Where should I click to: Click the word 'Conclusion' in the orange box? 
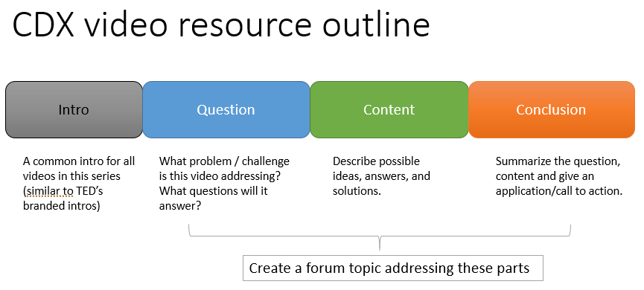[551, 109]
